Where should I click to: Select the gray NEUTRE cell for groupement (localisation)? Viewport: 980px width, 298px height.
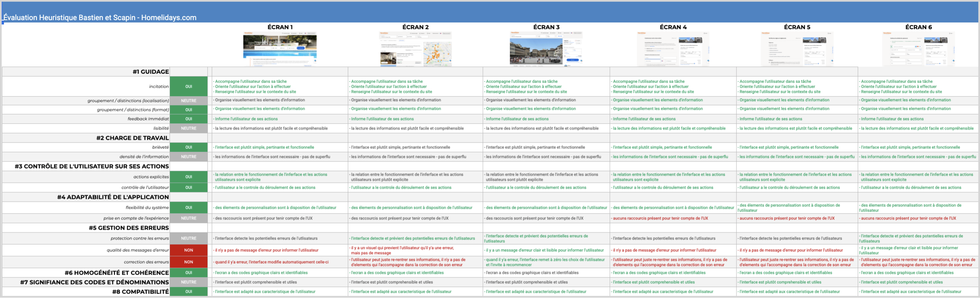189,101
